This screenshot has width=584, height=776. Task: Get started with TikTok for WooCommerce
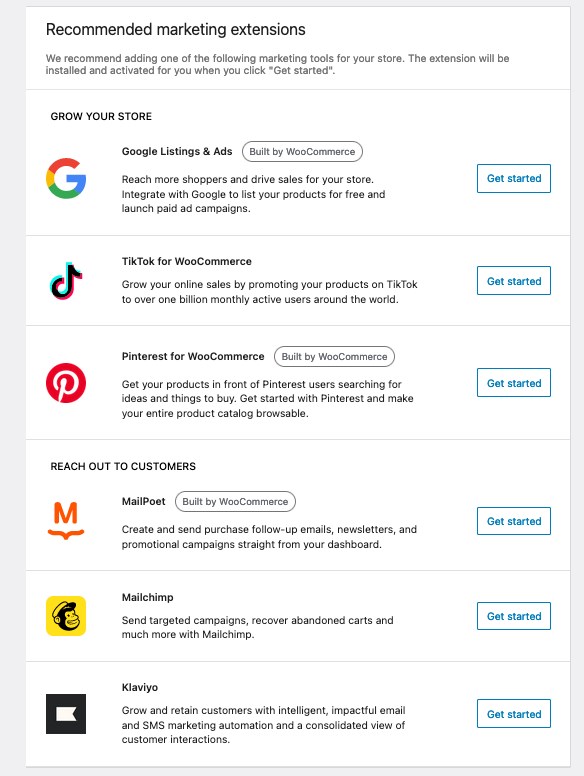(x=514, y=281)
